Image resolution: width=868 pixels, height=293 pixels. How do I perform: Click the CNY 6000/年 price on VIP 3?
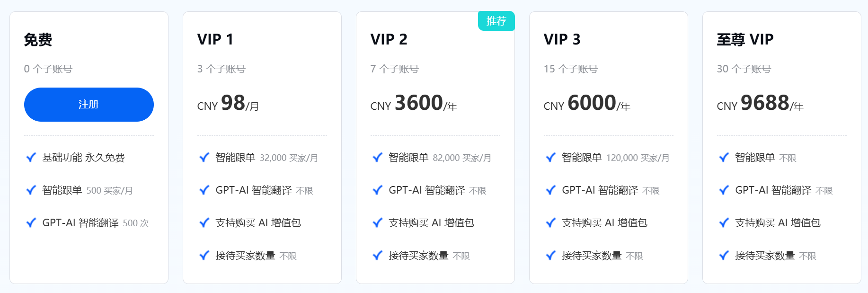pyautogui.click(x=587, y=103)
